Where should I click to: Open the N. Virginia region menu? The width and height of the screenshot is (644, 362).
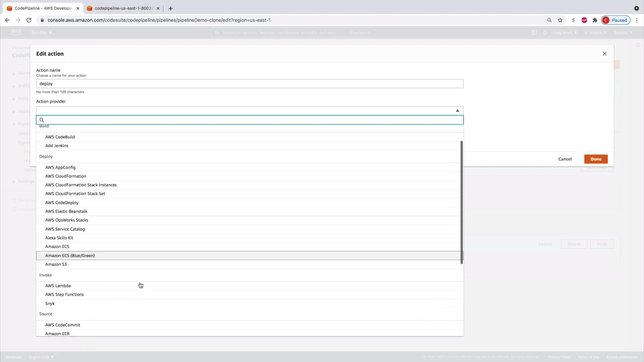(x=595, y=32)
